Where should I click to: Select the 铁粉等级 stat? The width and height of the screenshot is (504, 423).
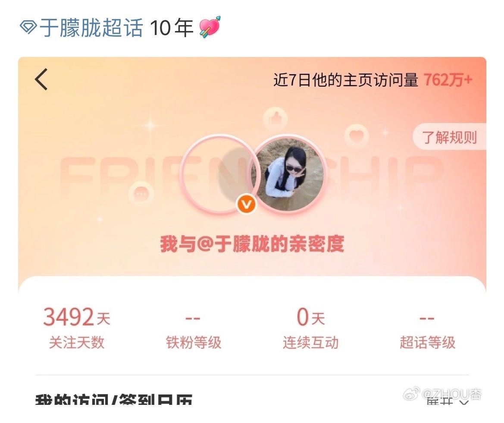coord(194,331)
